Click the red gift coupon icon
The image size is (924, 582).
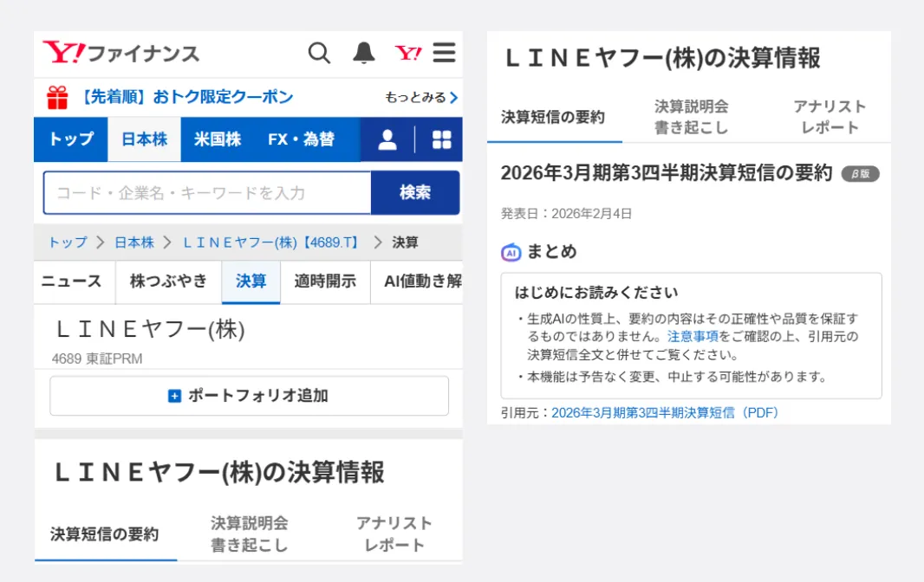coord(57,97)
